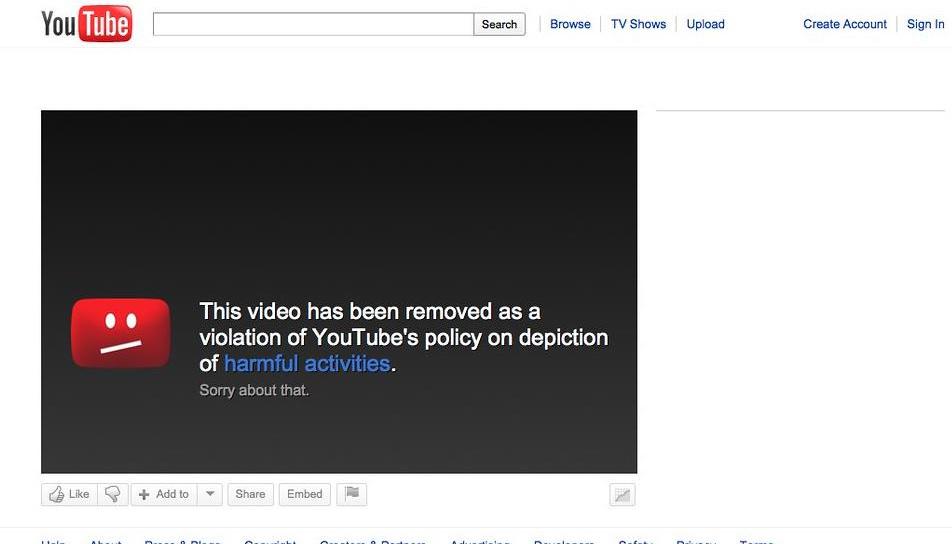
Task: Go to the Upload page
Action: [706, 24]
